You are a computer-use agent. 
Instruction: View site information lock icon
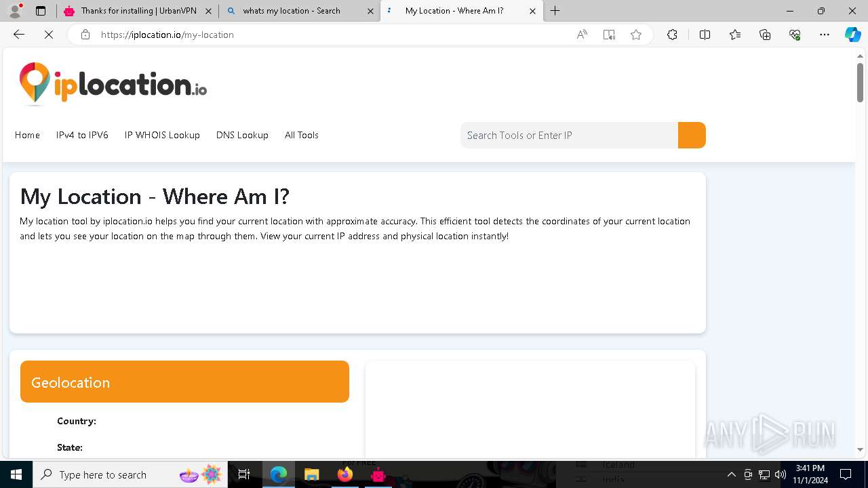pyautogui.click(x=85, y=35)
